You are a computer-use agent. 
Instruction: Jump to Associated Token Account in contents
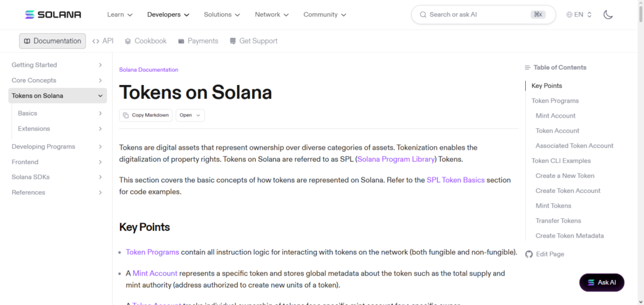pos(574,146)
